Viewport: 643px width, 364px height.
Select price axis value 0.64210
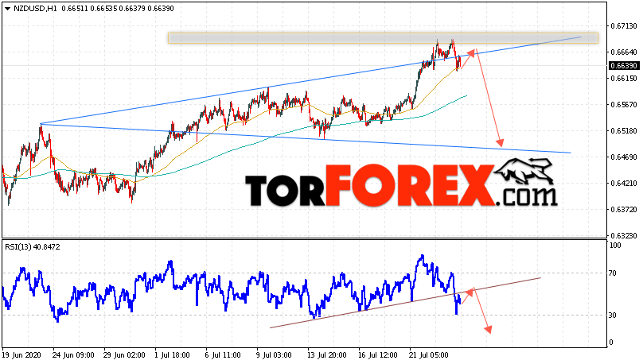coord(624,183)
